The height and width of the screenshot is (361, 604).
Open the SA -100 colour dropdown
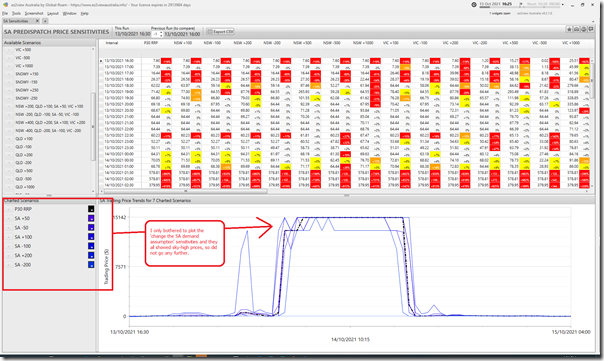click(91, 246)
